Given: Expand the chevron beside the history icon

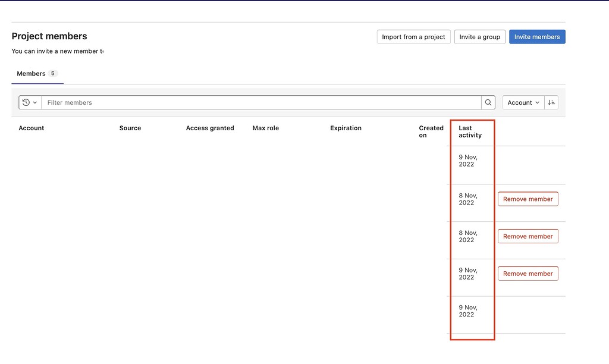Looking at the screenshot, I should pos(34,102).
